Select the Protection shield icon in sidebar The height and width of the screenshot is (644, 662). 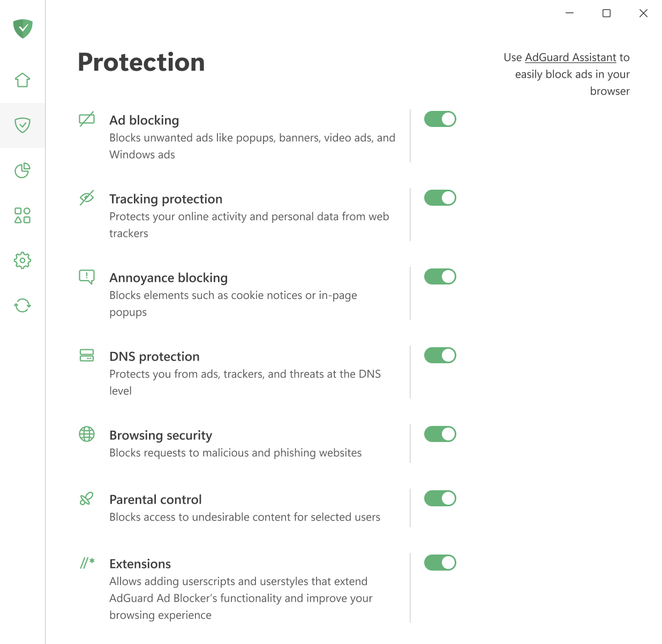[x=22, y=125]
